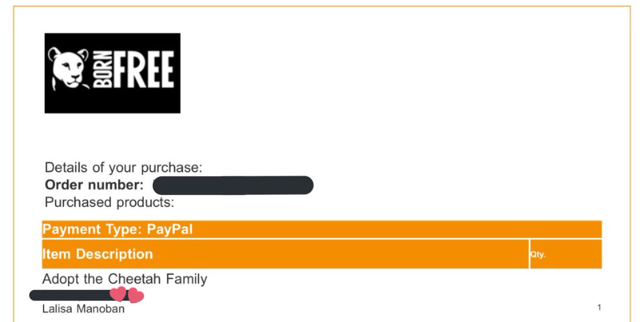Click the Details of your purchase text

click(123, 168)
